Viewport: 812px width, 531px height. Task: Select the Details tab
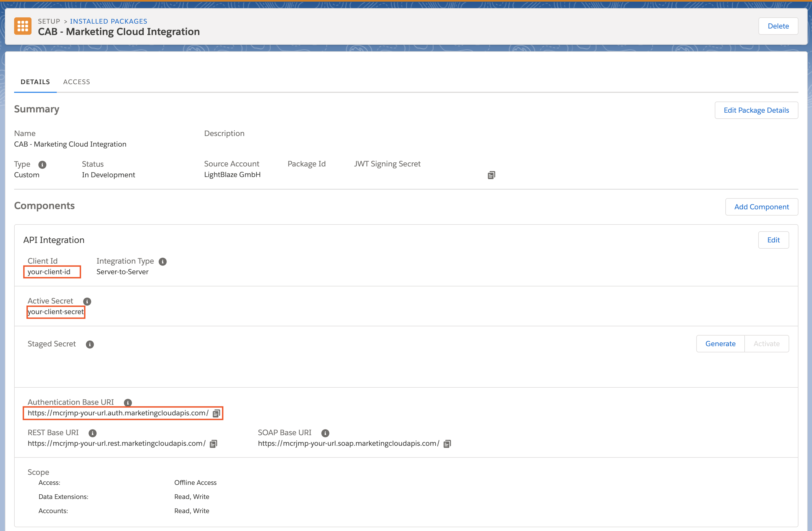tap(35, 82)
